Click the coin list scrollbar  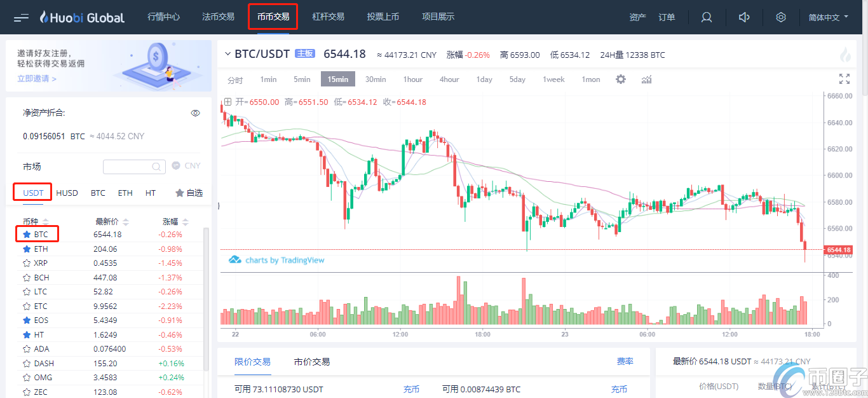(206, 299)
